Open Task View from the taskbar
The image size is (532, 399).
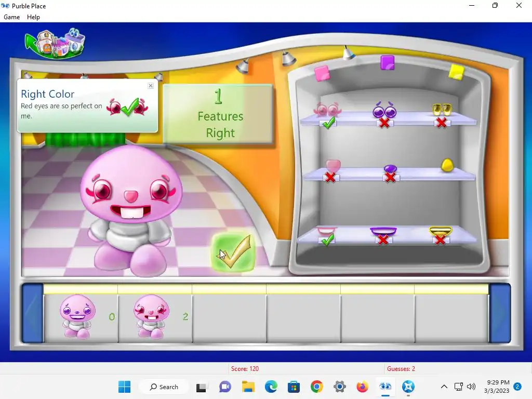coord(201,387)
